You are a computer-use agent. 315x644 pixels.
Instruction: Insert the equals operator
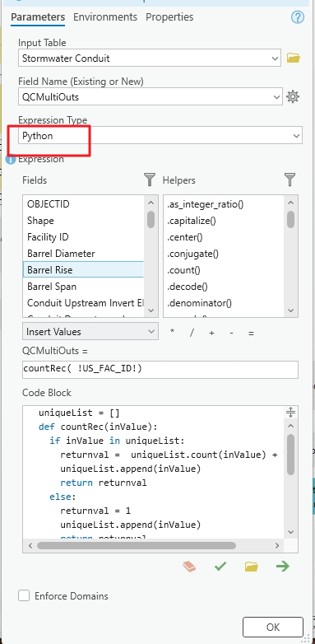coord(251,333)
